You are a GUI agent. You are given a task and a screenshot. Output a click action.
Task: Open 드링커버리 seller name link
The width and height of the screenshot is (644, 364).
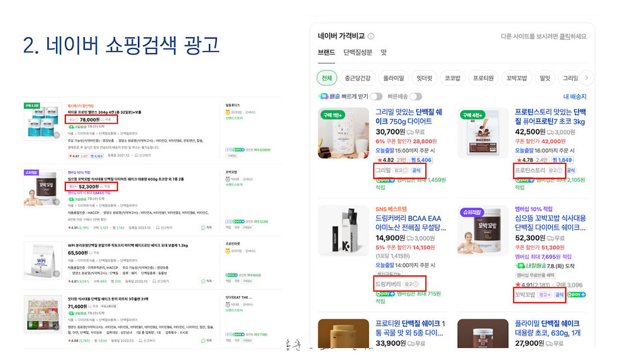point(388,284)
